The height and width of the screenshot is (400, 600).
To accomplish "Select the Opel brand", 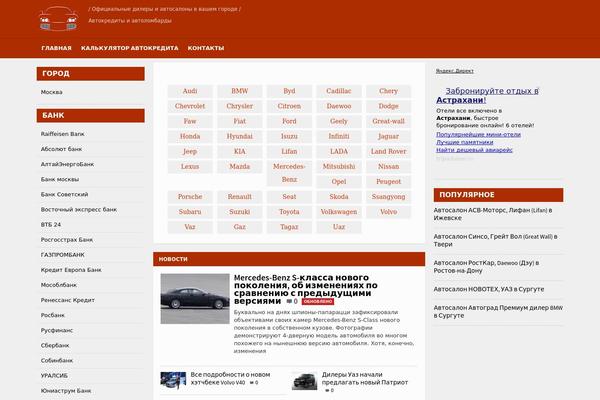I will (x=339, y=182).
